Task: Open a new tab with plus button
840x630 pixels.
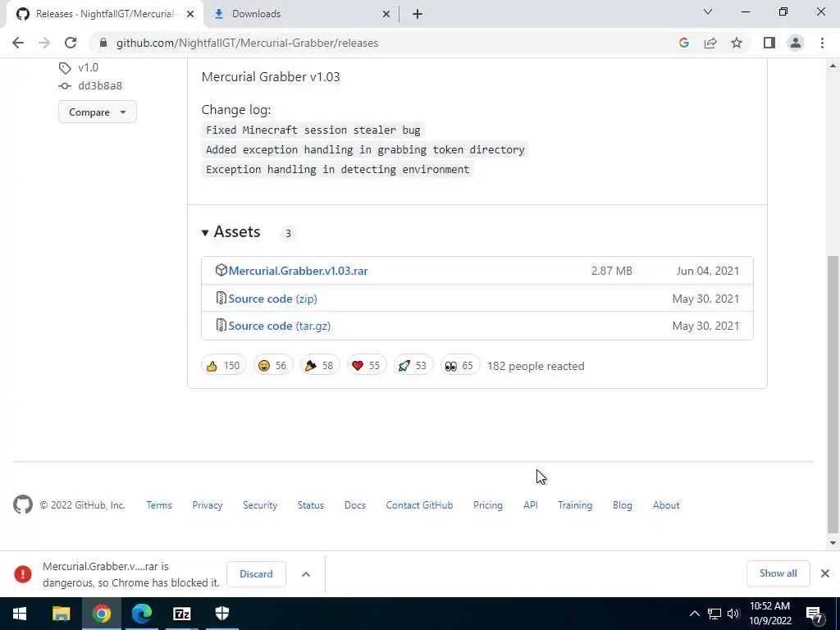Action: click(x=418, y=14)
